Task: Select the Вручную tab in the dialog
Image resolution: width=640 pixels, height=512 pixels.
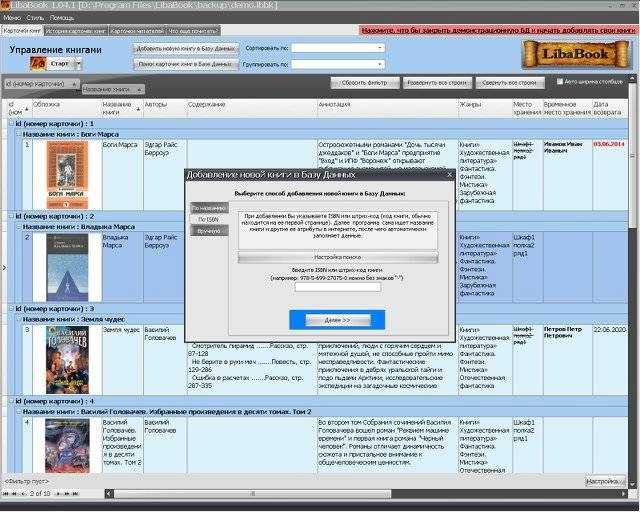Action: tap(209, 231)
